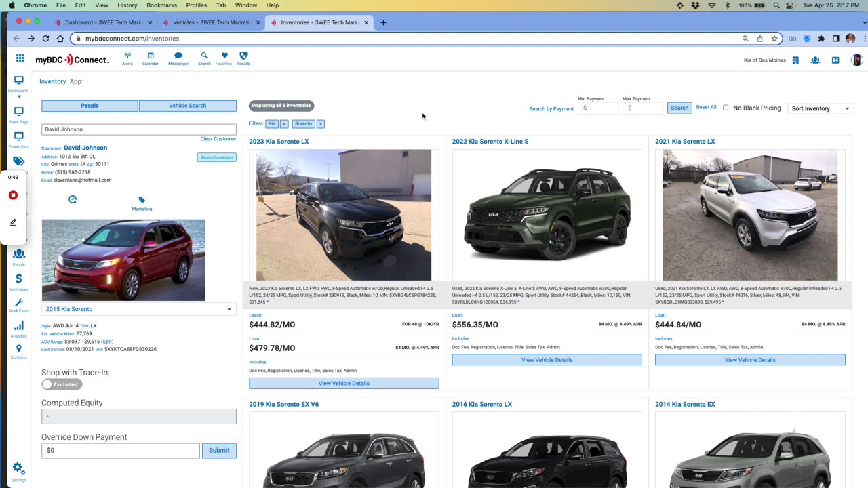
Task: Open the 2022 Kia Sorento X-Line S photo
Action: 547,215
